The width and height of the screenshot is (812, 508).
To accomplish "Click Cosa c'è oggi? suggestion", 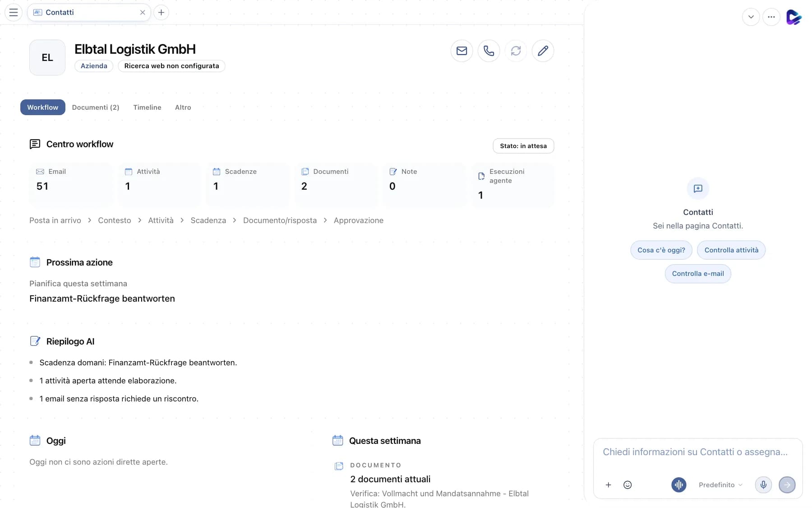I will [x=661, y=250].
